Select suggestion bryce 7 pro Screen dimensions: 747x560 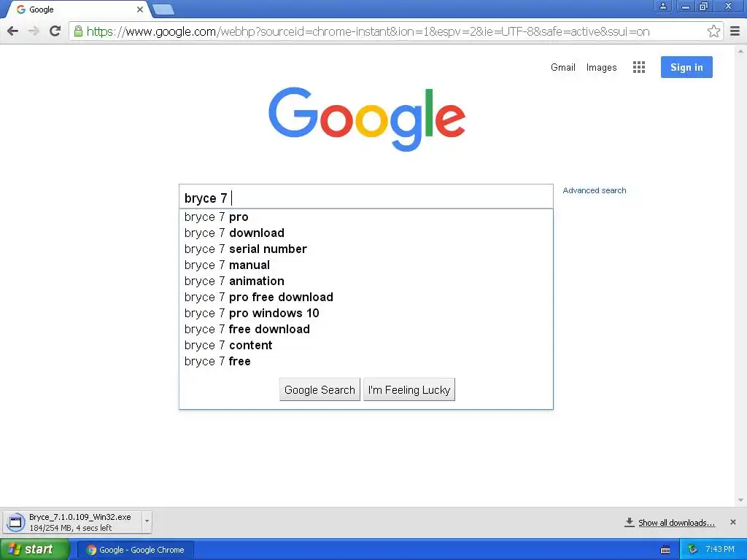coord(366,217)
